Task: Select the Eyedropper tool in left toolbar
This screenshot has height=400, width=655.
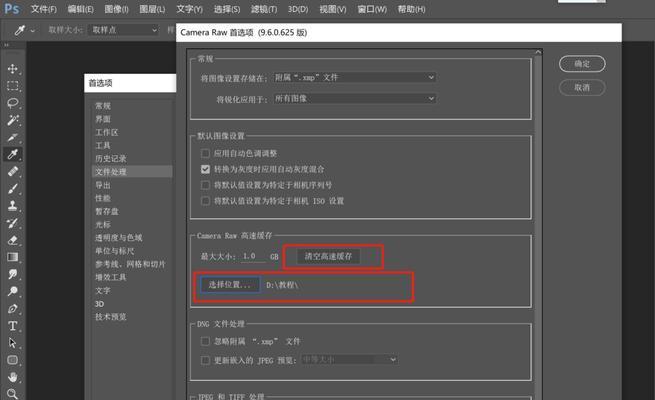Action: coord(13,154)
